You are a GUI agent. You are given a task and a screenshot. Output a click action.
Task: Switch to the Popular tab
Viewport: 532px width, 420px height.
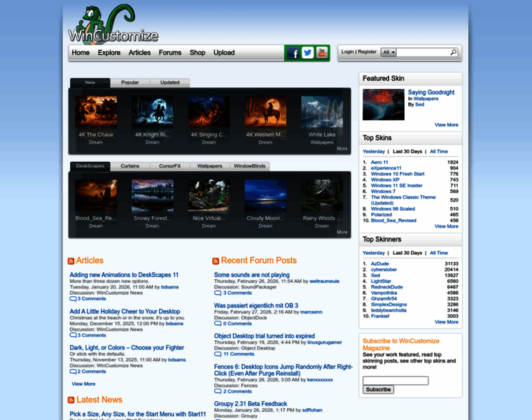(x=130, y=83)
